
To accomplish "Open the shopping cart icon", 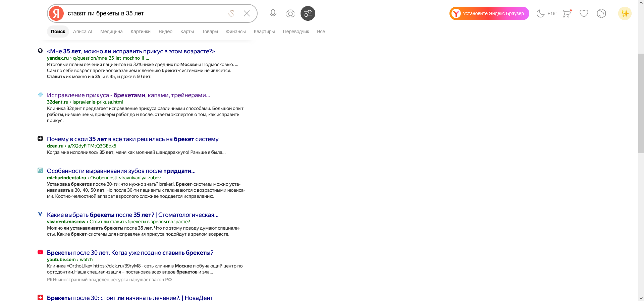I will tap(567, 13).
